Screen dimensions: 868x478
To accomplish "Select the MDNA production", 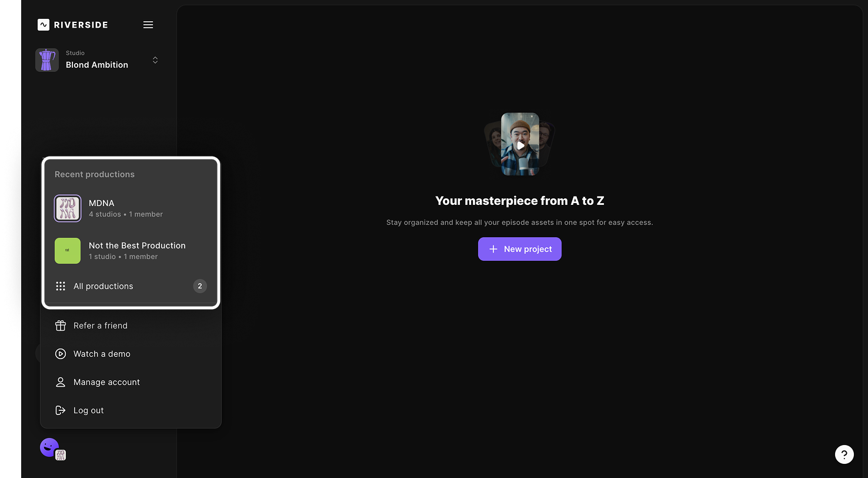I will click(131, 208).
